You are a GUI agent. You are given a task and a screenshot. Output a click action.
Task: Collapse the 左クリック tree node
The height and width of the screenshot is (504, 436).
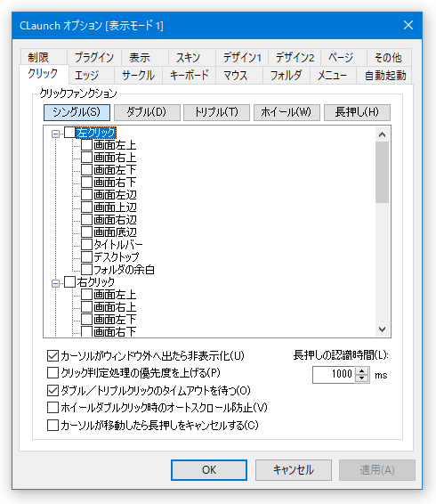click(x=55, y=134)
